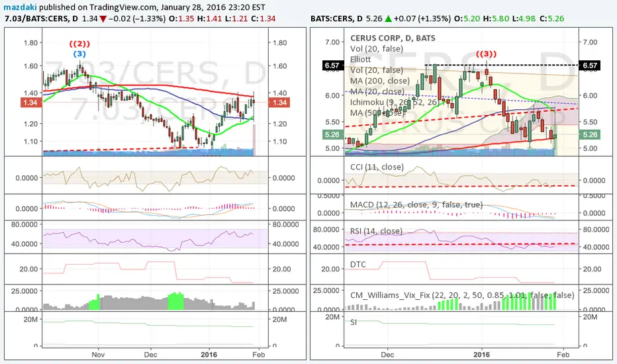Click the H:5.80 high value

(496, 19)
